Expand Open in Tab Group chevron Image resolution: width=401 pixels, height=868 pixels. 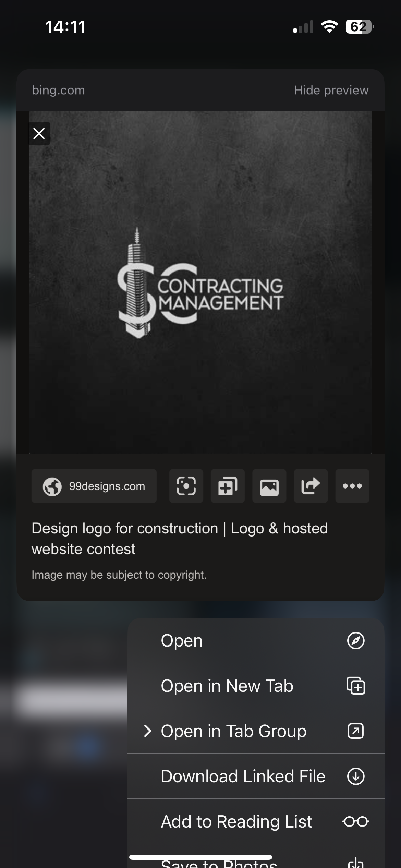pyautogui.click(x=148, y=731)
